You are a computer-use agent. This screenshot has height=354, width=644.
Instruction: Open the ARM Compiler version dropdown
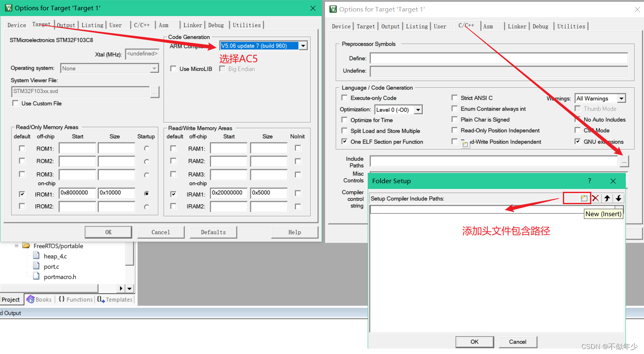[x=303, y=45]
